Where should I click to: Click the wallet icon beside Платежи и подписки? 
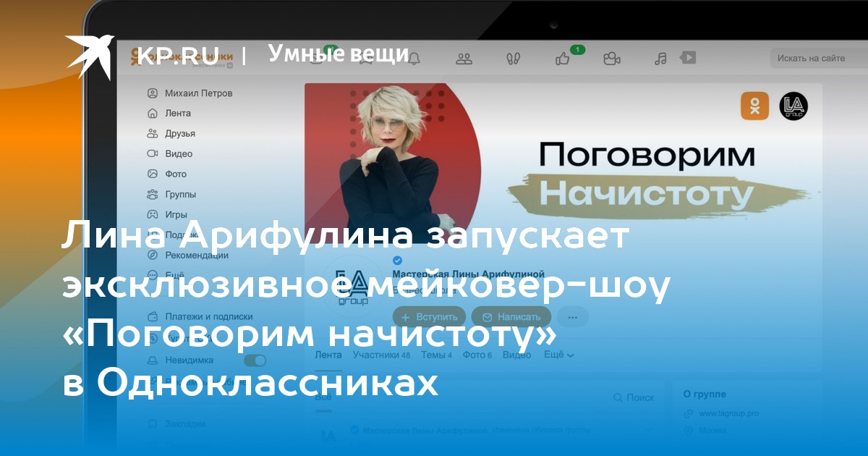153,316
